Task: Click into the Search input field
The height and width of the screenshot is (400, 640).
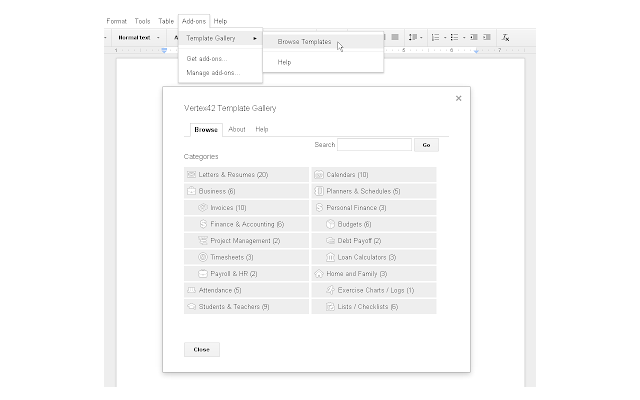Action: click(x=374, y=145)
